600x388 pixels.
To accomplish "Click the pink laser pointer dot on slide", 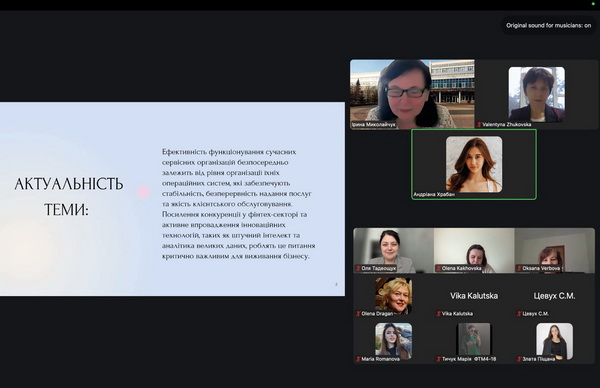I will (143, 192).
